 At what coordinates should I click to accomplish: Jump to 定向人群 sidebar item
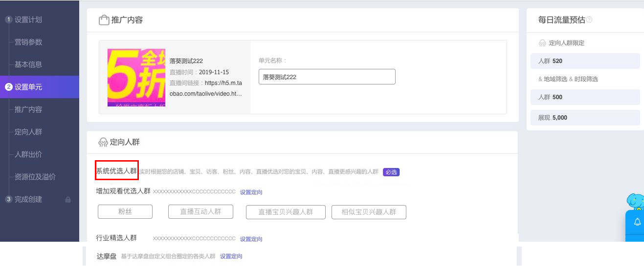click(28, 132)
